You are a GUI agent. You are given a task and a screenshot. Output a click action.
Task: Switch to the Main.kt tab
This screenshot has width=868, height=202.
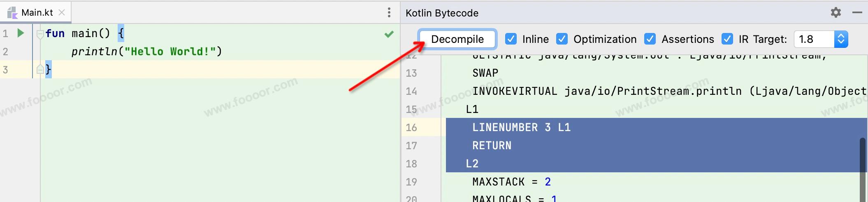click(x=37, y=13)
